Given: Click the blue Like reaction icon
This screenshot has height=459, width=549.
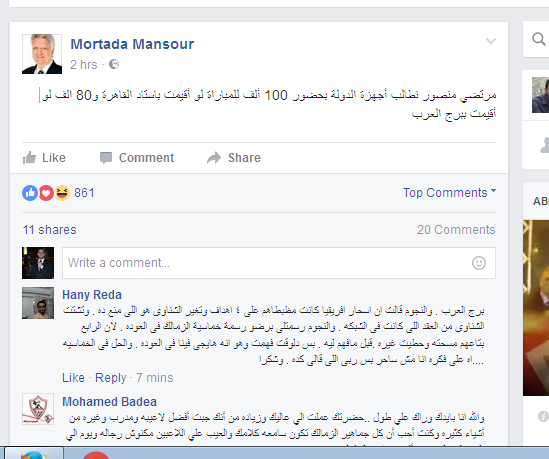Looking at the screenshot, I should click(x=30, y=193).
